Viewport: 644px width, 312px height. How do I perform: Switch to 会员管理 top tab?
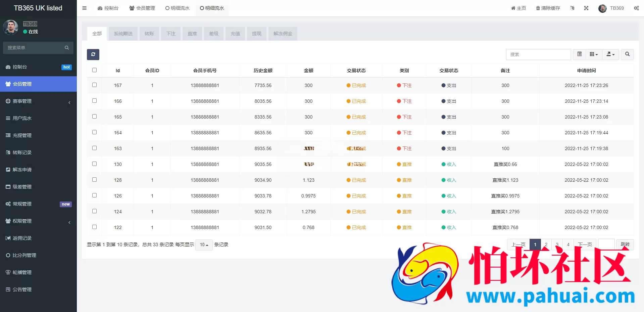[x=142, y=8]
